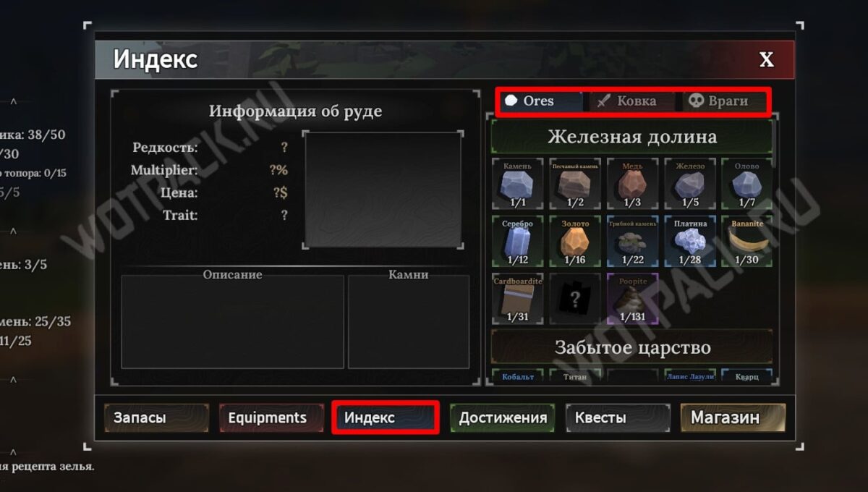Expand the Забытое царство section header
This screenshot has width=868, height=492.
coord(631,347)
